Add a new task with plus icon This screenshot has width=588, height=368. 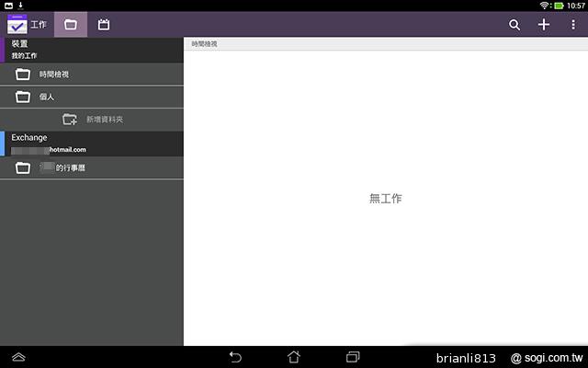[x=543, y=25]
